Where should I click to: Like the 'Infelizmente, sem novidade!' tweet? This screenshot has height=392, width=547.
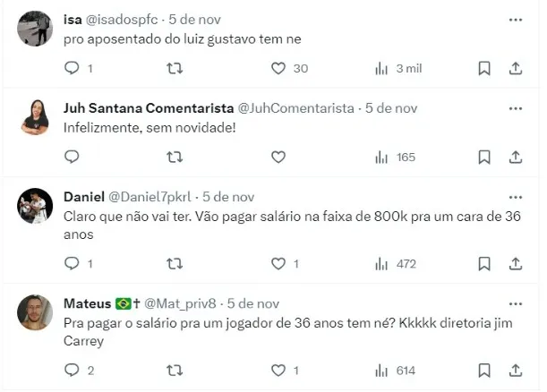278,157
